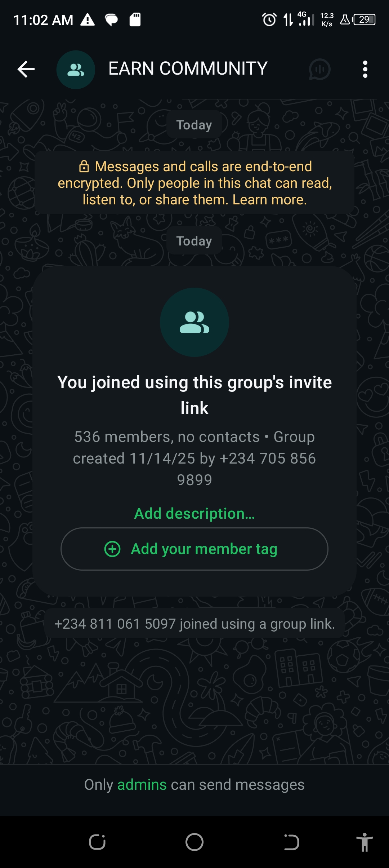This screenshot has height=868, width=389.
Task: Tap the battery indicator in status bar
Action: 364,19
